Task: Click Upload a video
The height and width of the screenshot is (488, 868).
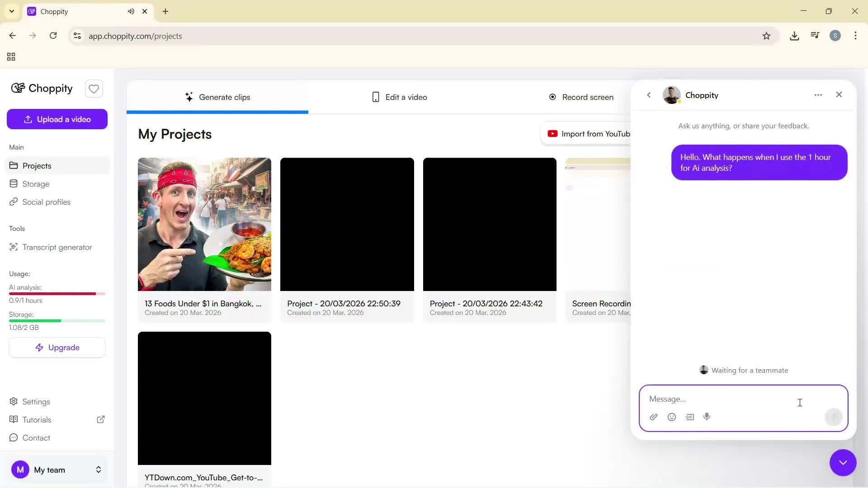Action: 57,119
